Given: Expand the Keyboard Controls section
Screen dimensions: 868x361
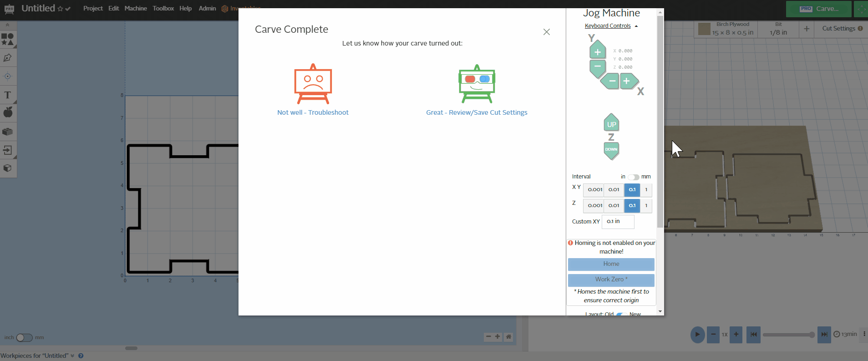Looking at the screenshot, I should point(611,26).
